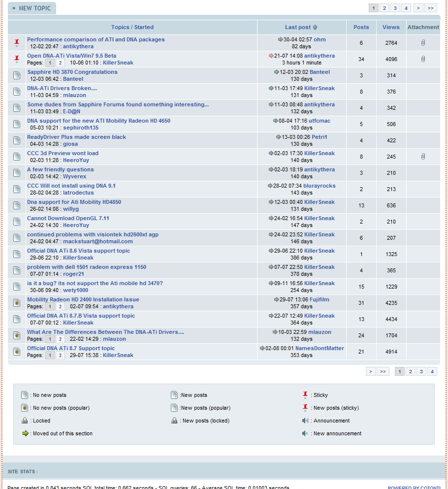
Task: Go to page 2 in the top pagination
Action: tap(384, 8)
